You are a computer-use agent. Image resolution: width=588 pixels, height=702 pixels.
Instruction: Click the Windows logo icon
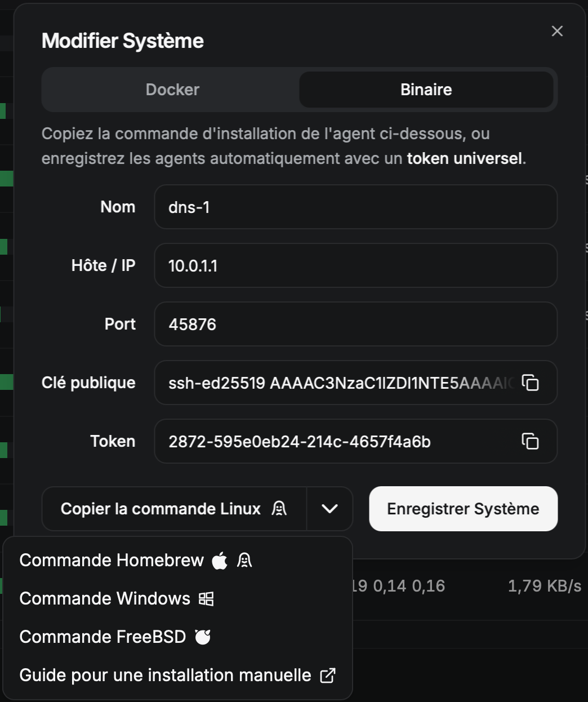tap(206, 598)
